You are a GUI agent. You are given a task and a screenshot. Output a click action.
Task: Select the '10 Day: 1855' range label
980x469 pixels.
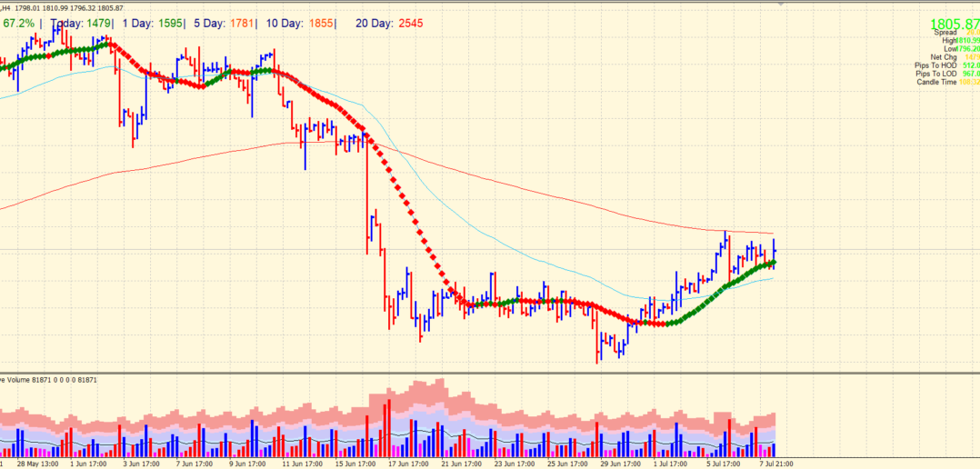301,23
